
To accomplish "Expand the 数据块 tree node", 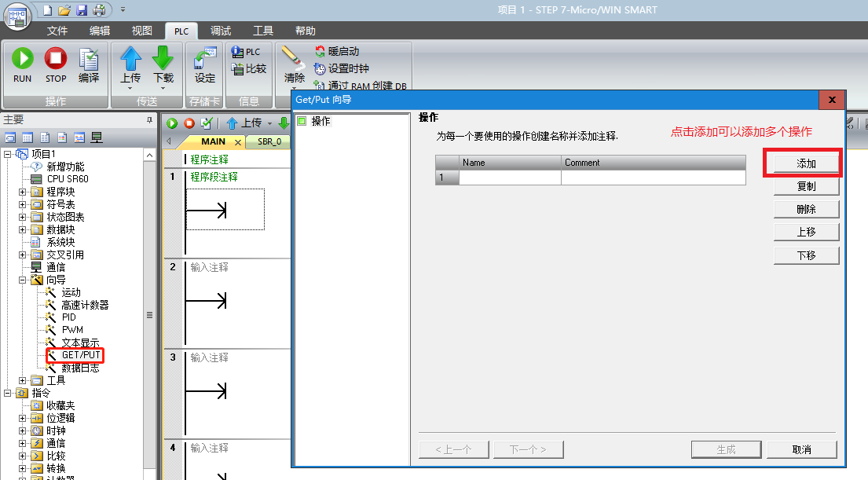I will point(22,229).
